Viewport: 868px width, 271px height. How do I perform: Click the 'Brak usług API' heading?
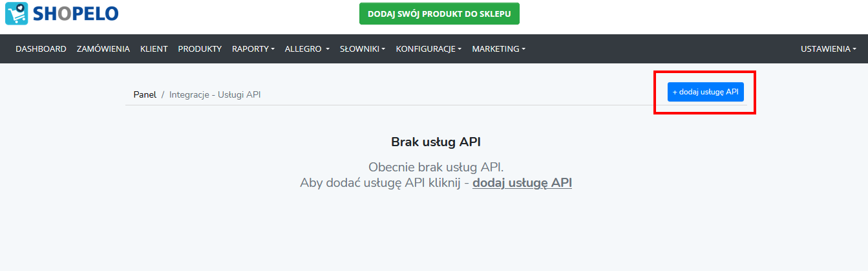click(x=436, y=142)
